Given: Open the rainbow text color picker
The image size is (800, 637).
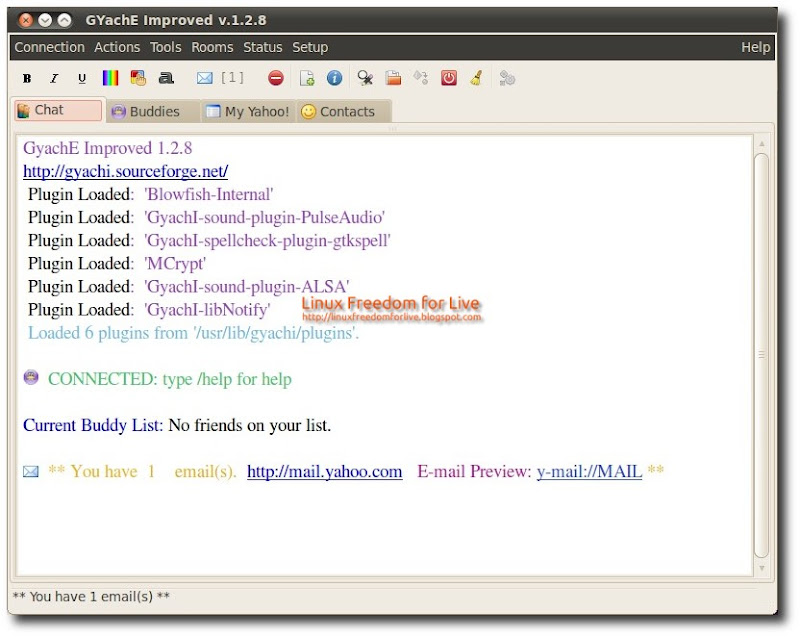Looking at the screenshot, I should tap(110, 78).
